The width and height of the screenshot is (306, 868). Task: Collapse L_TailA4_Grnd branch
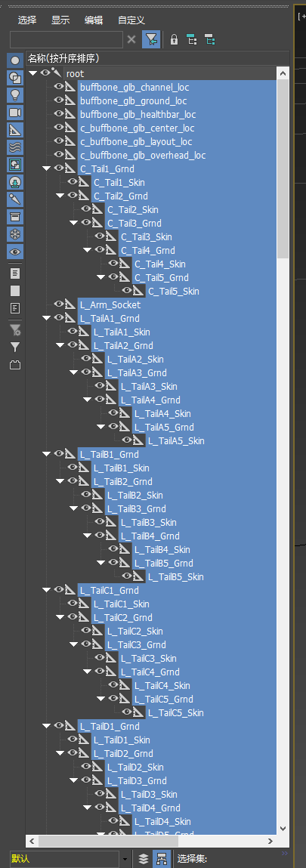[88, 400]
